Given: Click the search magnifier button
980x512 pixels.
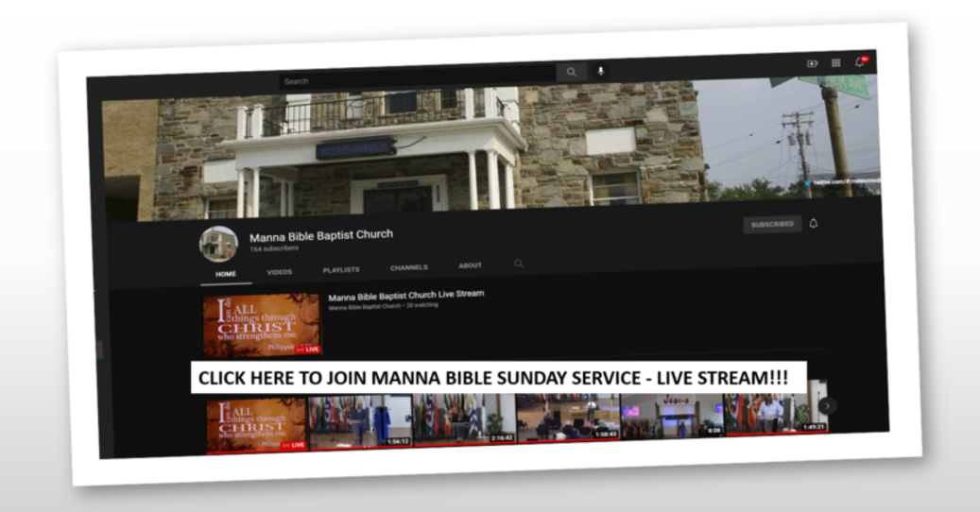Looking at the screenshot, I should [x=571, y=72].
